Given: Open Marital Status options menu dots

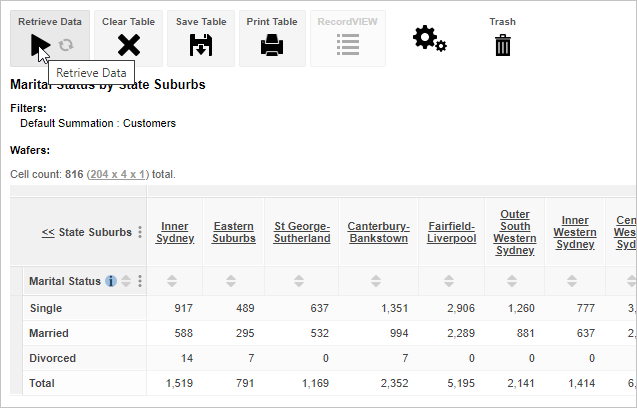Looking at the screenshot, I should pos(140,281).
